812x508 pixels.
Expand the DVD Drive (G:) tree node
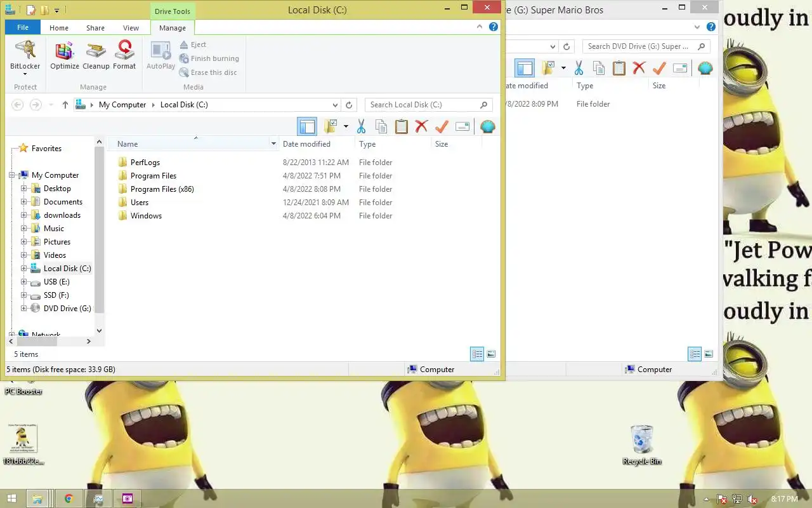(24, 309)
